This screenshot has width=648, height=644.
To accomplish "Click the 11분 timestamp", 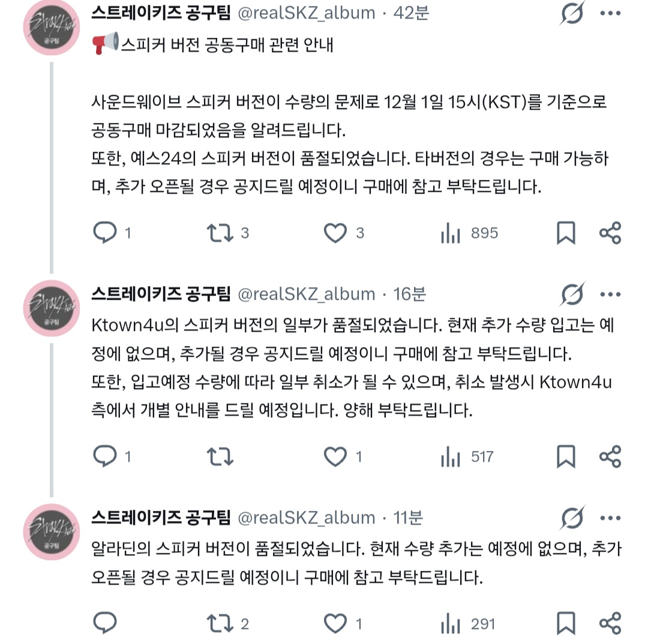I will click(x=408, y=517).
